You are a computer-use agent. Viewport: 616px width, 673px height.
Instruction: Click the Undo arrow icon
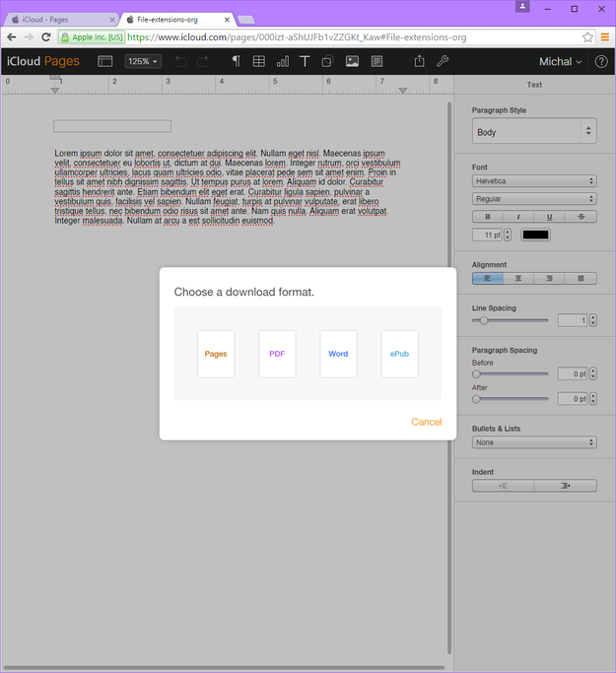coord(180,61)
